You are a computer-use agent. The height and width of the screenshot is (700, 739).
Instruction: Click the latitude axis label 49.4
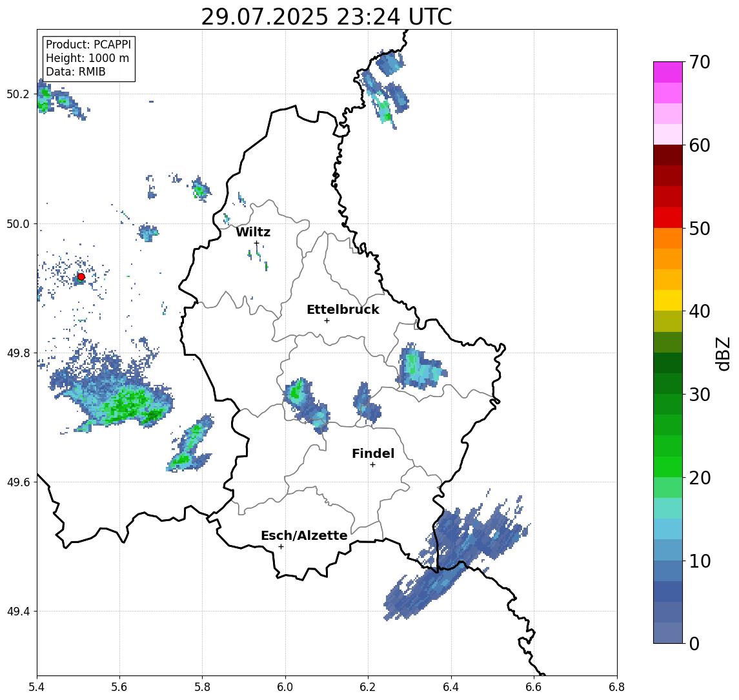point(18,612)
